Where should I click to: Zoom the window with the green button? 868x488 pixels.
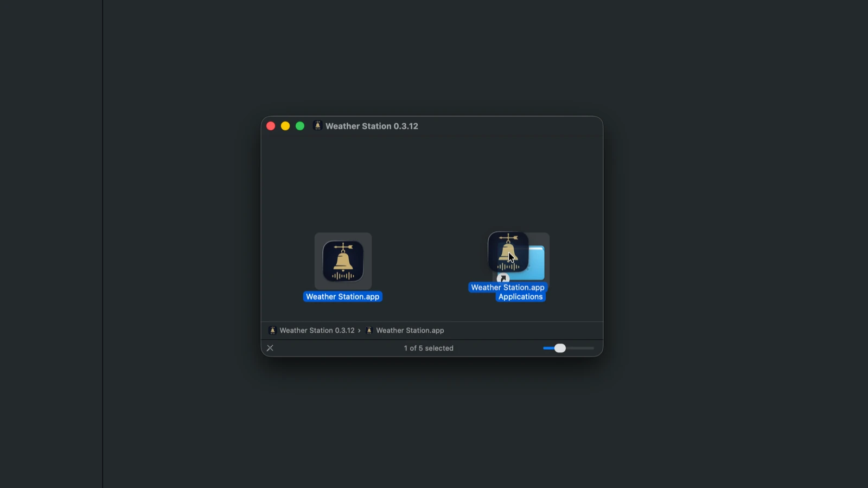tap(300, 126)
